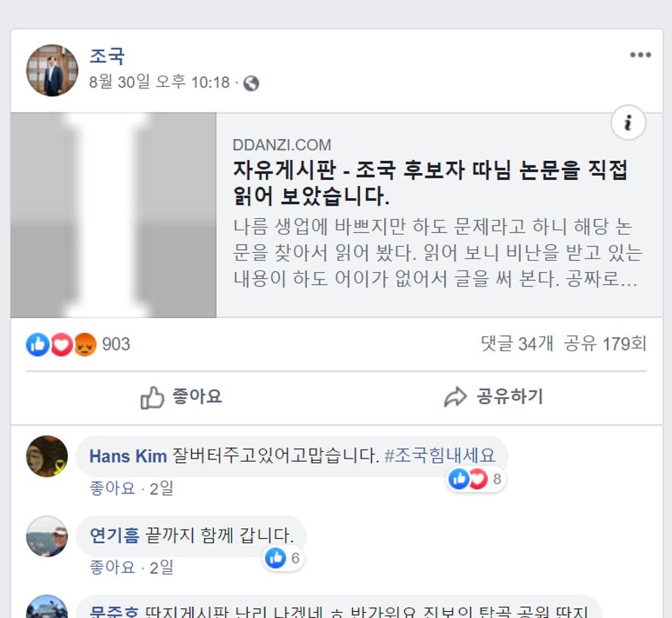Open the DDANZI.COM article headline
The width and height of the screenshot is (672, 618).
[x=430, y=183]
